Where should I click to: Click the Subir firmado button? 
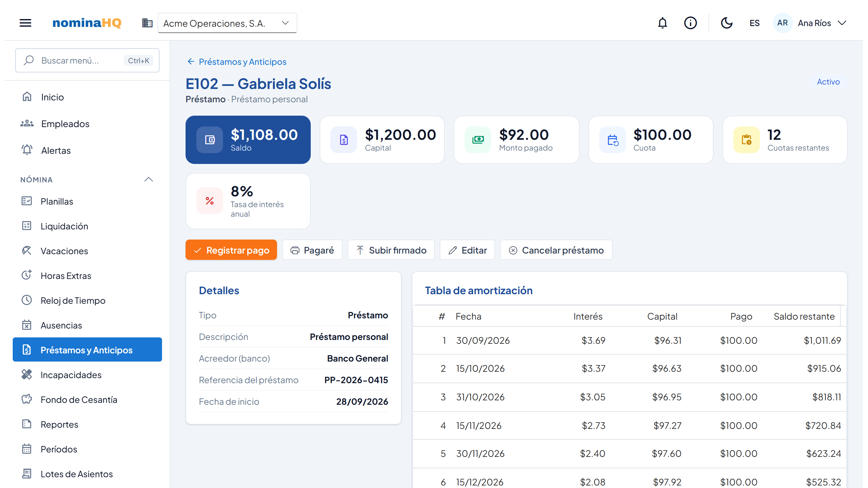pyautogui.click(x=391, y=250)
